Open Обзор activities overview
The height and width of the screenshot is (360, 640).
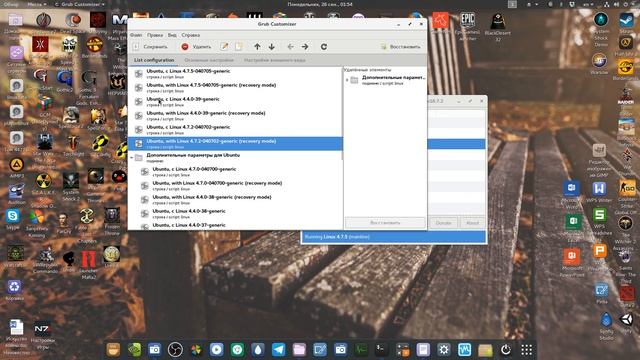11,4
